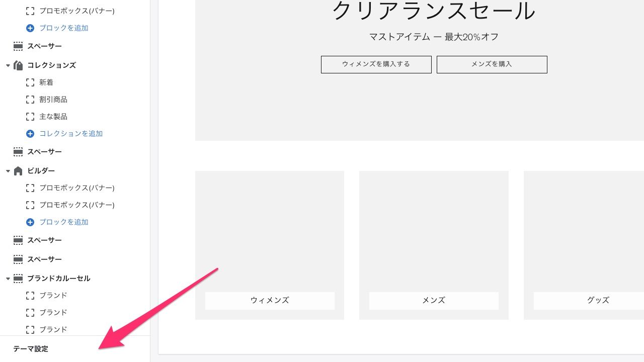Click the コレクションズ section tag icon
Screen dimensions: 644x362
point(18,65)
